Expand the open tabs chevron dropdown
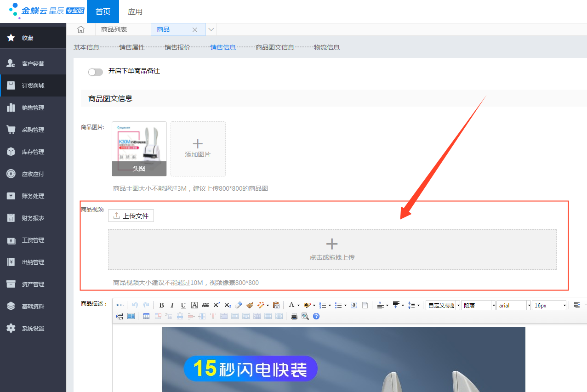Image resolution: width=587 pixels, height=392 pixels. pos(211,29)
